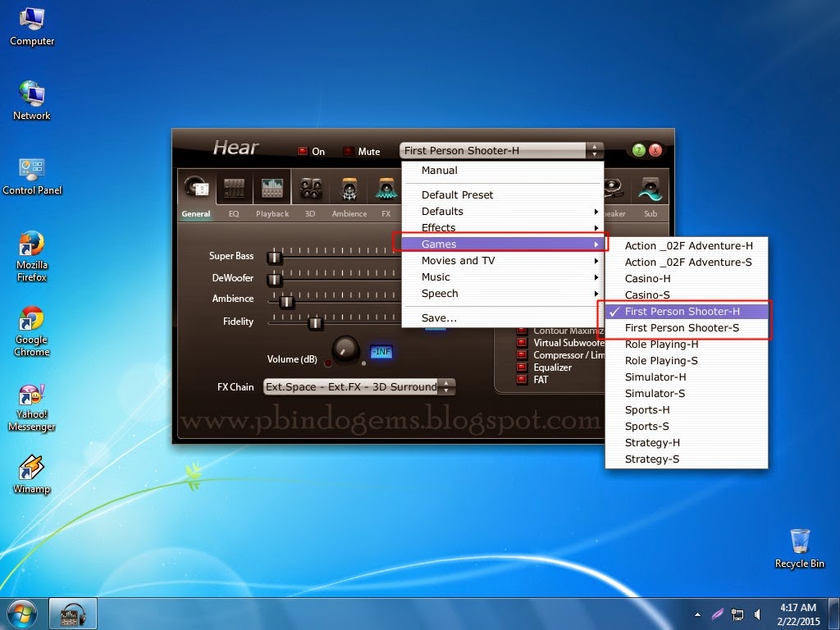Toggle the Compressor / Limiter effect
The image size is (840, 630).
coord(522,355)
